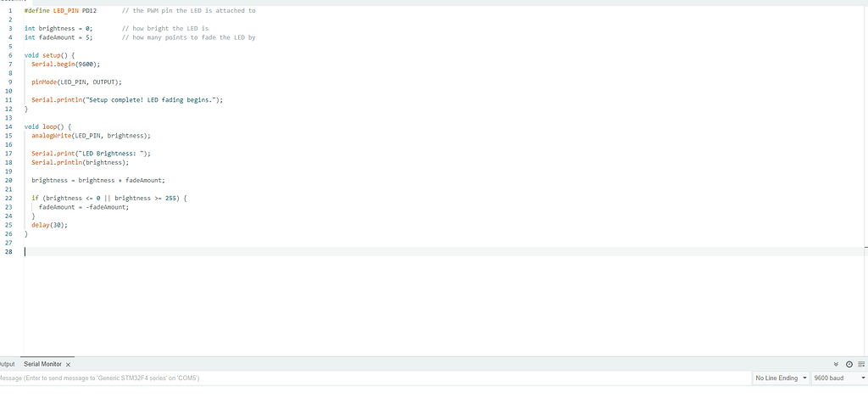Click the pinMode(LED_PIN, OUTPUT) statement
Image resolution: width=868 pixels, height=409 pixels.
click(x=76, y=82)
